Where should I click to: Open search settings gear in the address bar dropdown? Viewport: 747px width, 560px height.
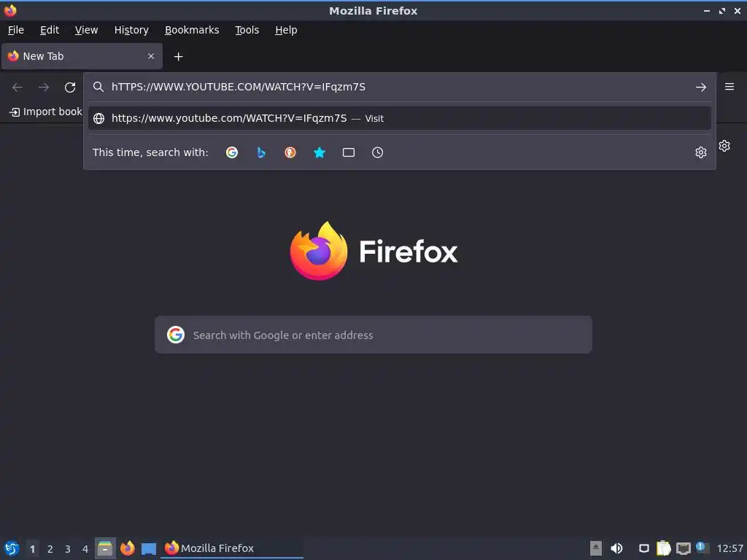pyautogui.click(x=701, y=152)
